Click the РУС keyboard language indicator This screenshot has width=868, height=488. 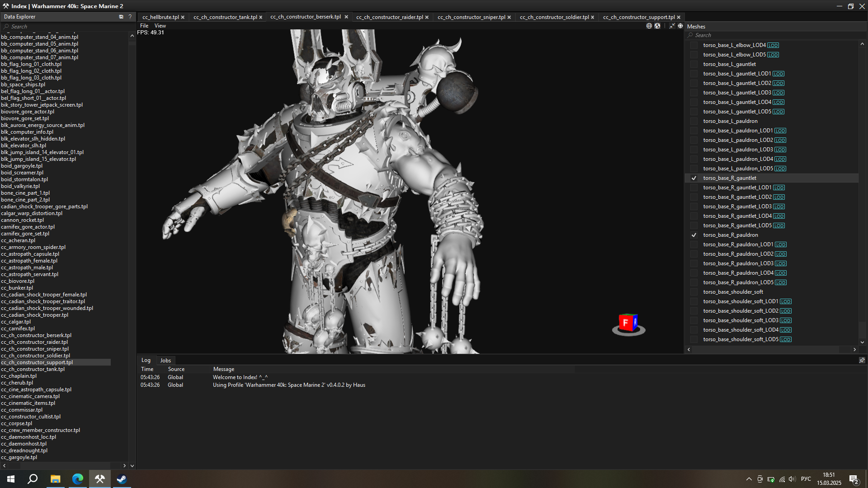coord(806,479)
